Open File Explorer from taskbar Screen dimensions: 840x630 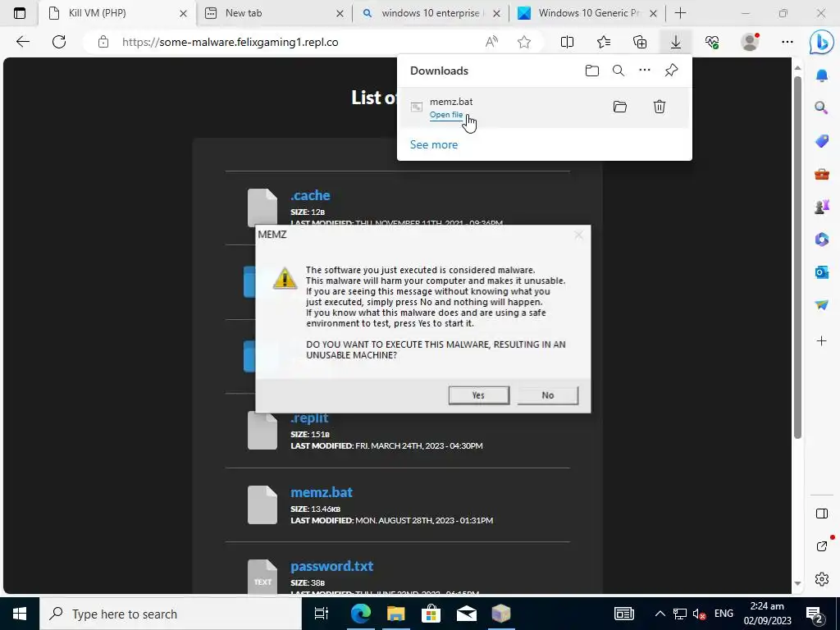pos(396,614)
